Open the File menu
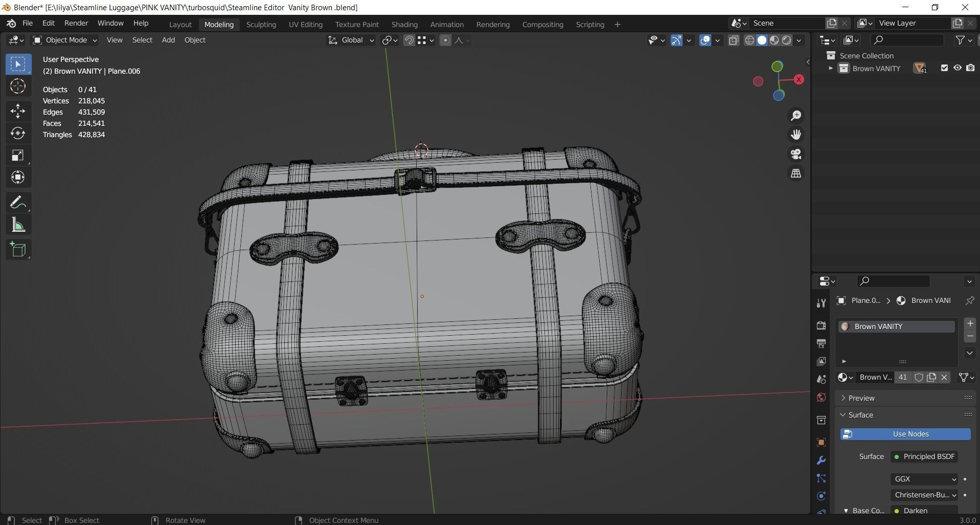980x525 pixels. [x=27, y=24]
